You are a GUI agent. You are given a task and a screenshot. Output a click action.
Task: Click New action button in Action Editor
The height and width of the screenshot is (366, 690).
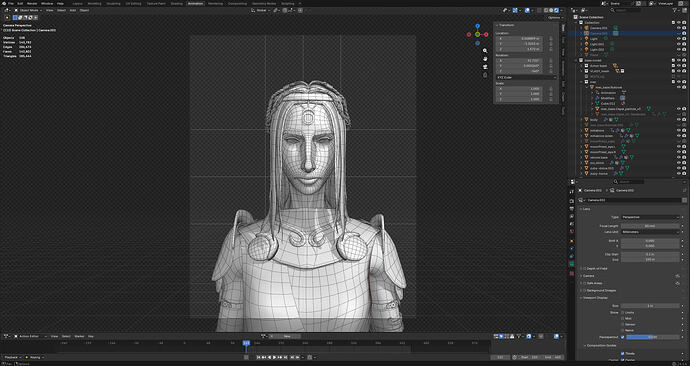click(x=287, y=336)
